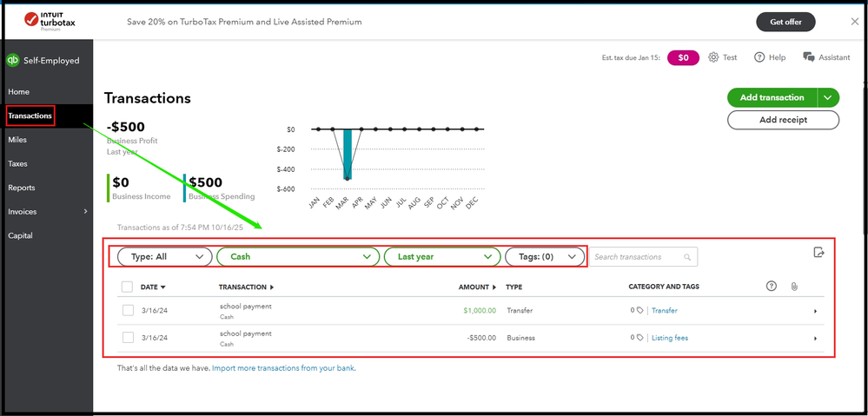The image size is (868, 416).
Task: Sort by the DATE column header
Action: (x=153, y=287)
